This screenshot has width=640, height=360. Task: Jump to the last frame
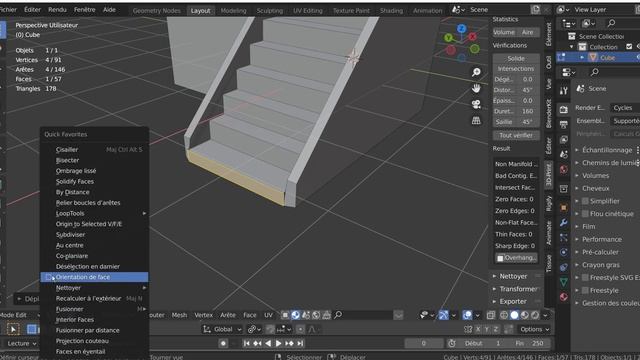pyautogui.click(x=300, y=344)
